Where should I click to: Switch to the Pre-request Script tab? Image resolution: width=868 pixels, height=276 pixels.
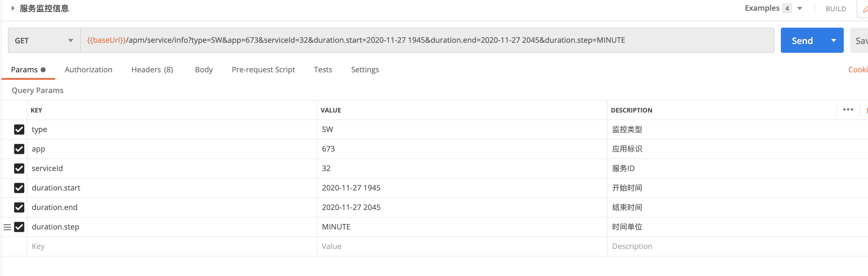263,70
